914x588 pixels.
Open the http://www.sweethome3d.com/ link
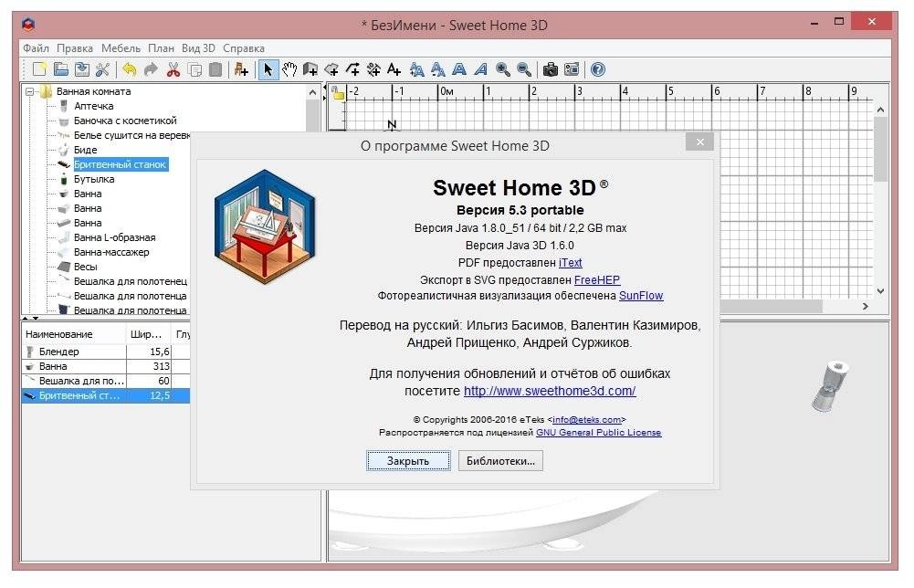point(550,391)
